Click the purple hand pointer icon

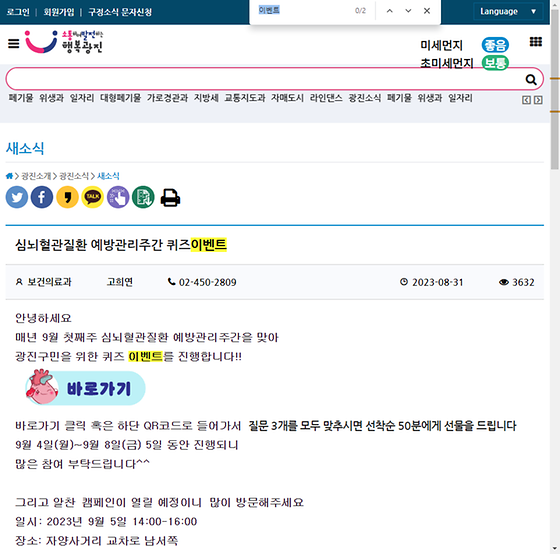[x=118, y=197]
